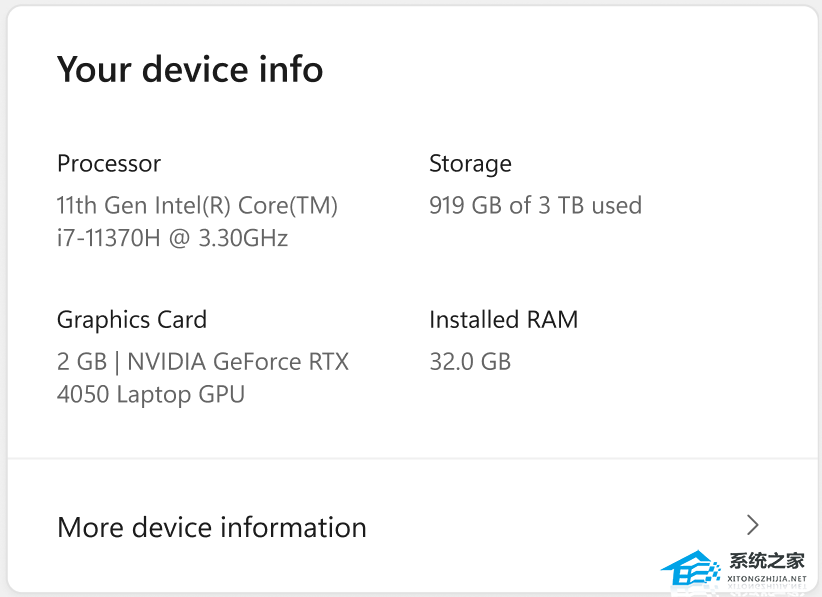The height and width of the screenshot is (597, 822).
Task: Click the XITONGZHIJIA.NET watermark URL
Action: click(x=767, y=579)
